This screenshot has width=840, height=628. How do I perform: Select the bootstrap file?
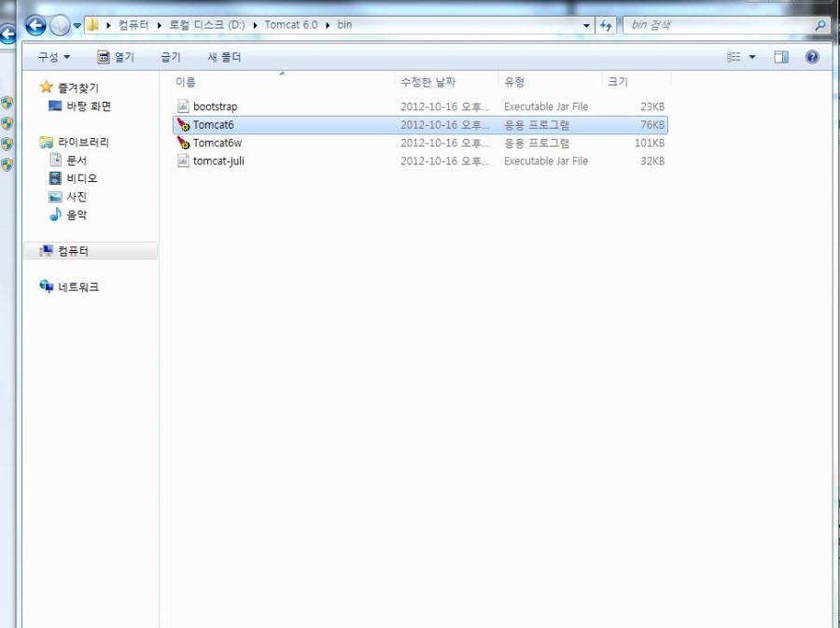(216, 106)
